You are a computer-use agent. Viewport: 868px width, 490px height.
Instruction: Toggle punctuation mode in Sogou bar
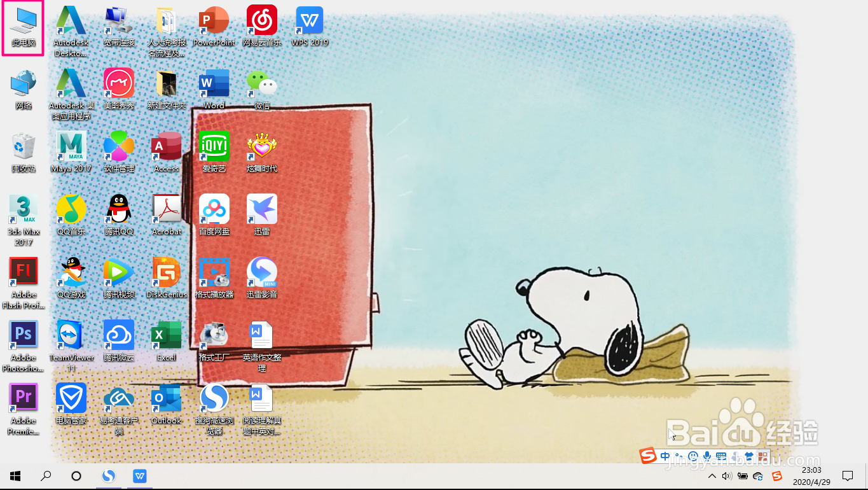[679, 456]
